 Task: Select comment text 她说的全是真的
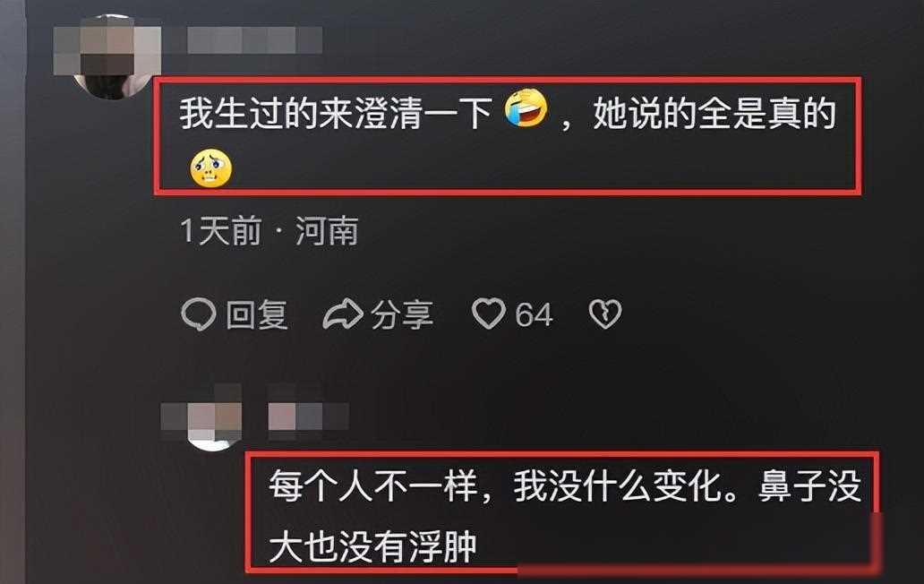click(x=714, y=113)
